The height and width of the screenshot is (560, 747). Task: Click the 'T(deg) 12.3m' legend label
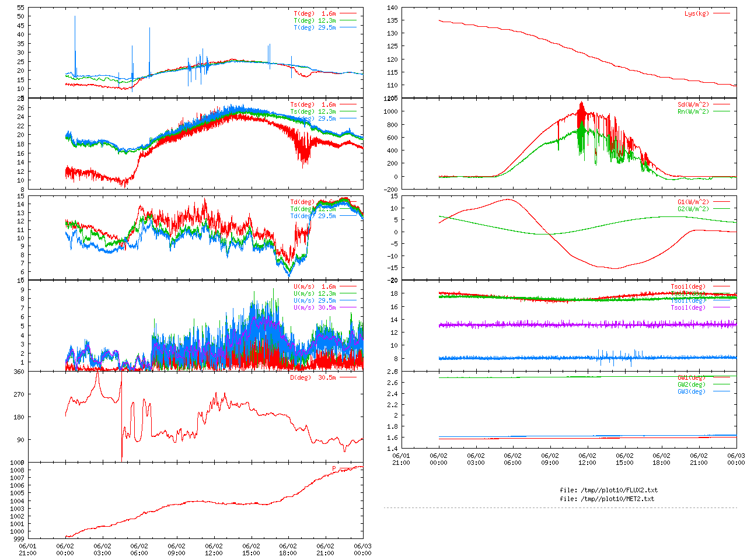tap(315, 20)
